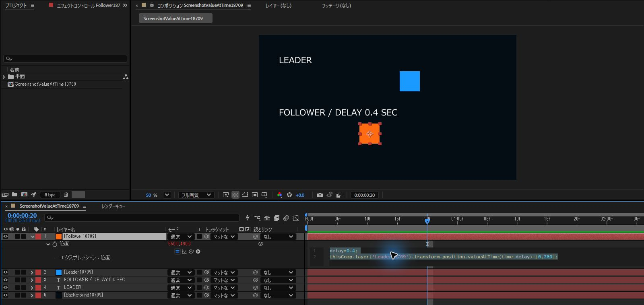Click the Interpret Footage icon in Project panel
Image resolution: width=644 pixels, height=305 pixels.
tap(5, 195)
